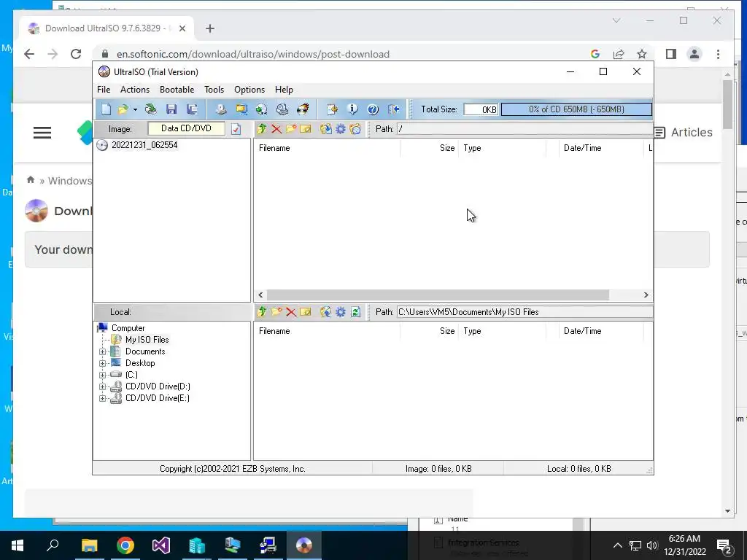Viewport: 747px width, 560px height.
Task: Click the New Folder icon in the Local toolbar
Action: click(x=276, y=312)
